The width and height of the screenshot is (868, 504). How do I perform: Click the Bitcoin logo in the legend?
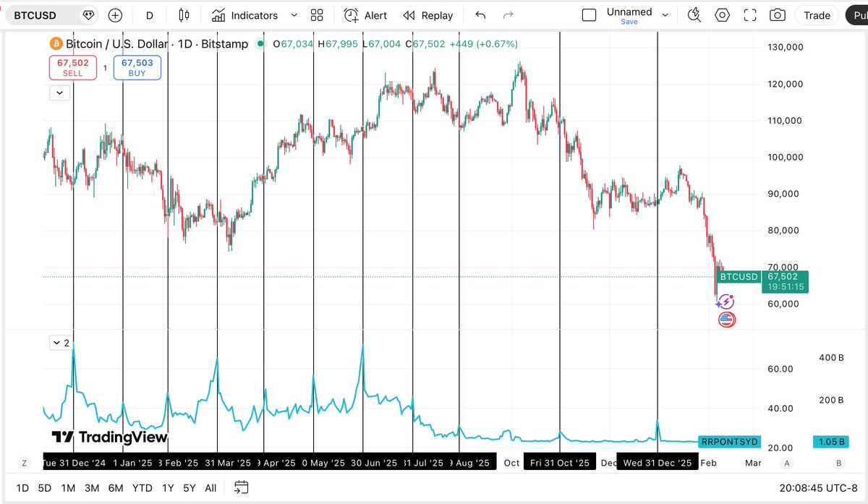(56, 44)
